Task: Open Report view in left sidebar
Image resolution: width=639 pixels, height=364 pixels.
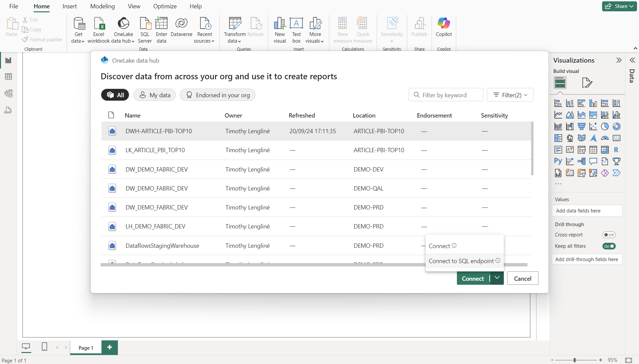Action: click(x=8, y=60)
